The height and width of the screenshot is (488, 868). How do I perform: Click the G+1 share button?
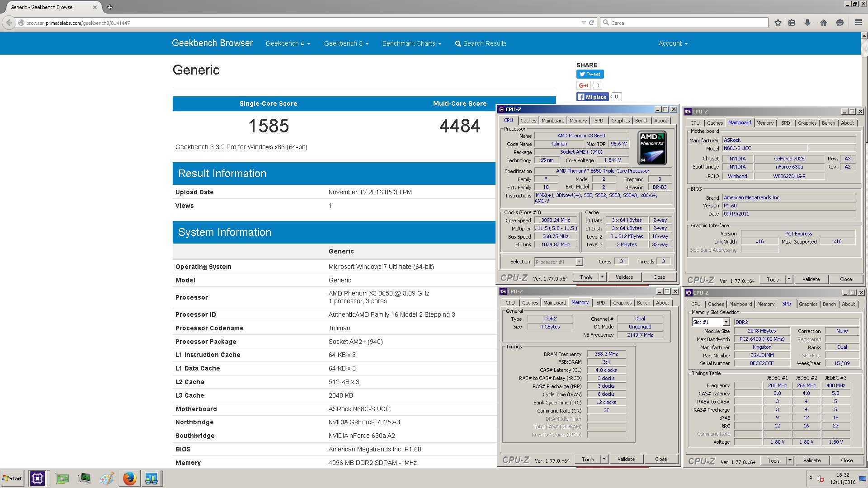coord(584,85)
